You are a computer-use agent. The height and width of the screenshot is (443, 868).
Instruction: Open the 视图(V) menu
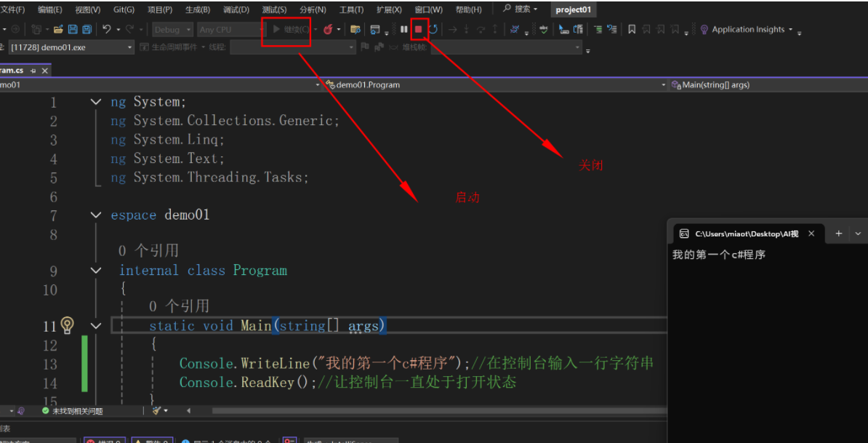[x=88, y=9]
